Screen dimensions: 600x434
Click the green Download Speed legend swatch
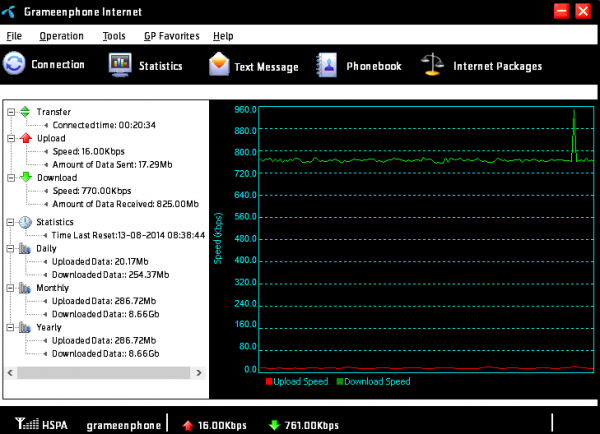tap(340, 381)
